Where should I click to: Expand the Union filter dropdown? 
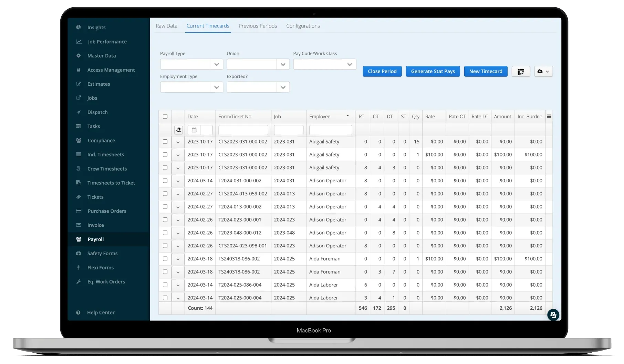click(x=283, y=64)
